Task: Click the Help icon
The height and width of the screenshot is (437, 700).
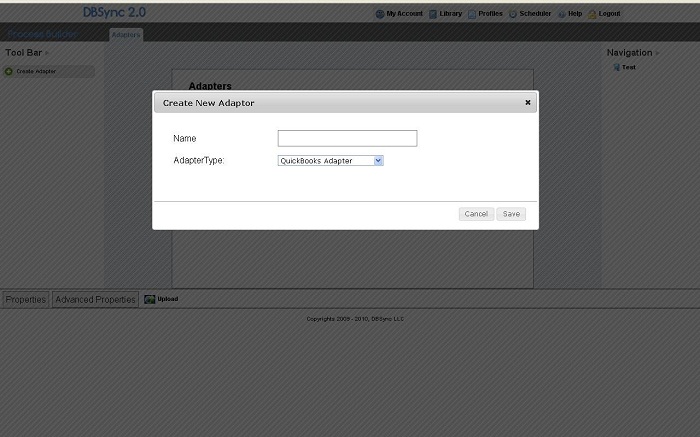Action: coord(561,14)
